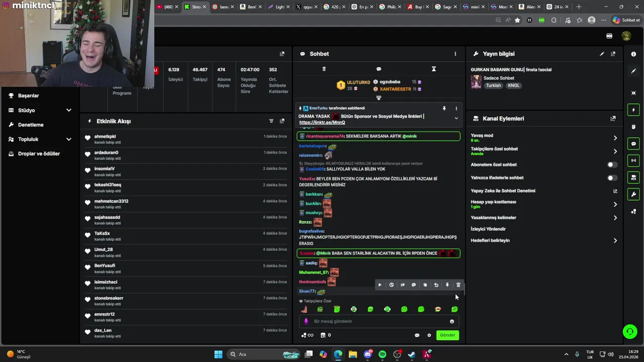Screen dimensions: 644x362
Task: Click clock timeout icon in message toolbar
Action: (x=391, y=285)
